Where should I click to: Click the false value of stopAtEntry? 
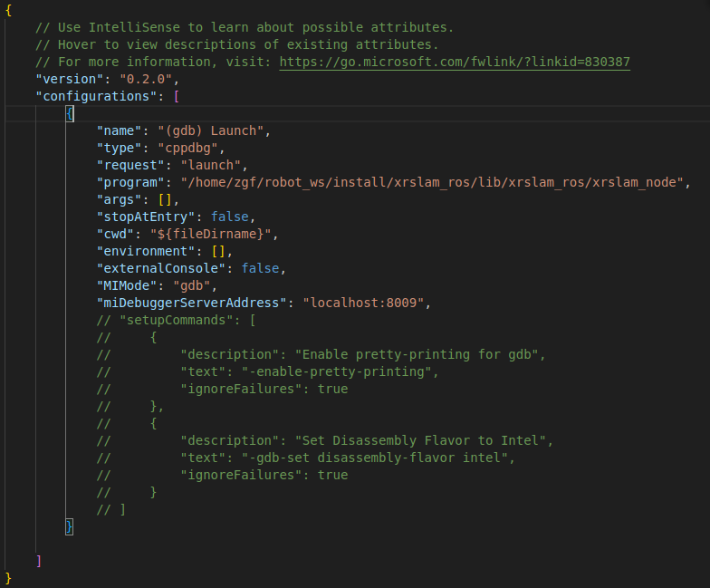230,217
